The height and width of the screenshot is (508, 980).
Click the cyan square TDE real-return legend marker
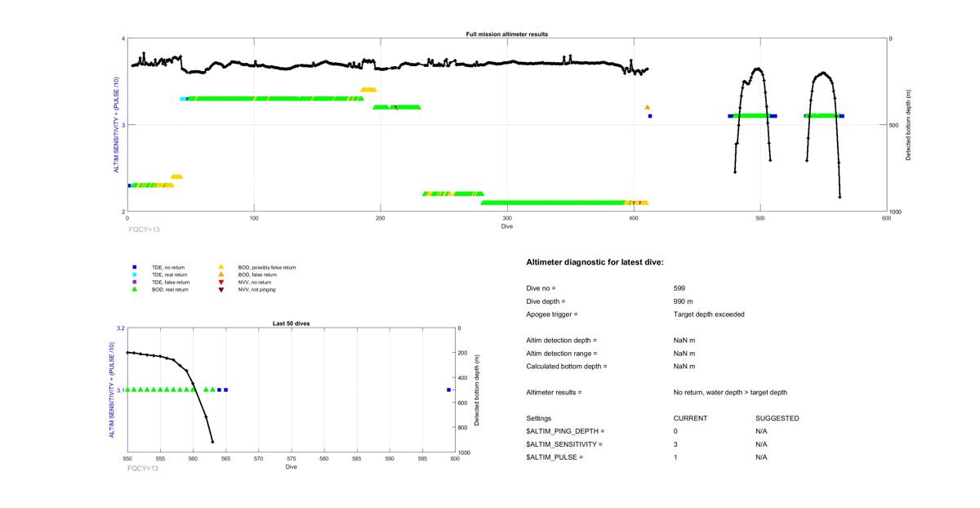click(134, 274)
